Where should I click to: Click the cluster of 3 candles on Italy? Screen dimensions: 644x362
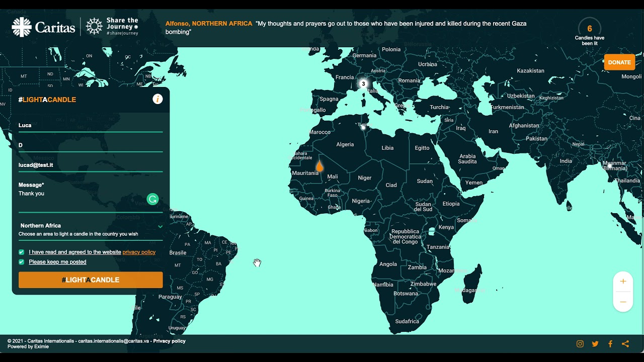tap(363, 84)
